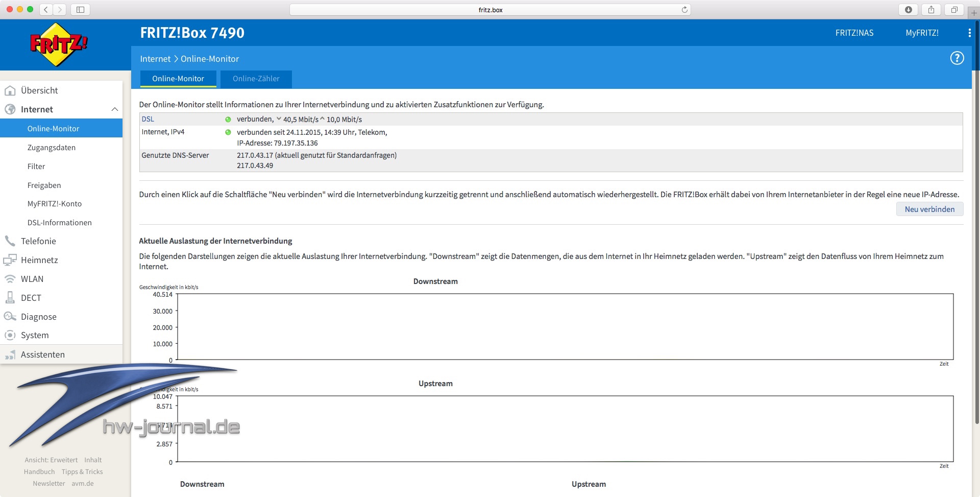Click the IP-Adresse 79.197.35.136 text
The width and height of the screenshot is (980, 497).
coord(277,143)
